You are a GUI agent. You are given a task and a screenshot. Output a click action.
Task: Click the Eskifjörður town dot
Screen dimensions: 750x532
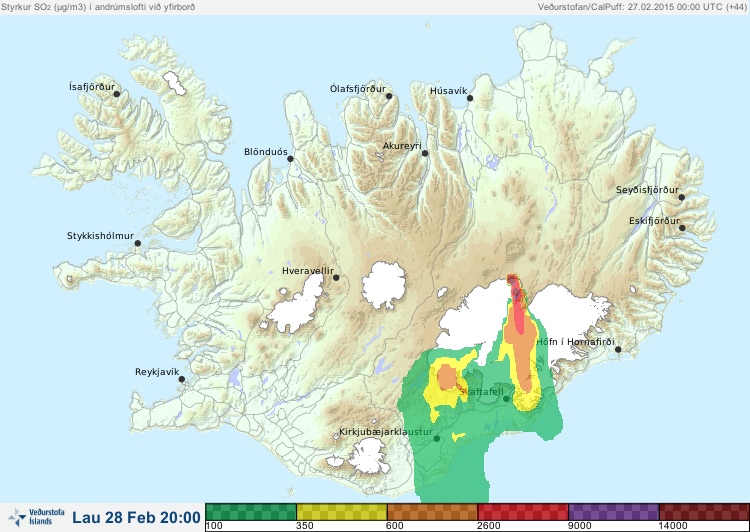point(682,228)
